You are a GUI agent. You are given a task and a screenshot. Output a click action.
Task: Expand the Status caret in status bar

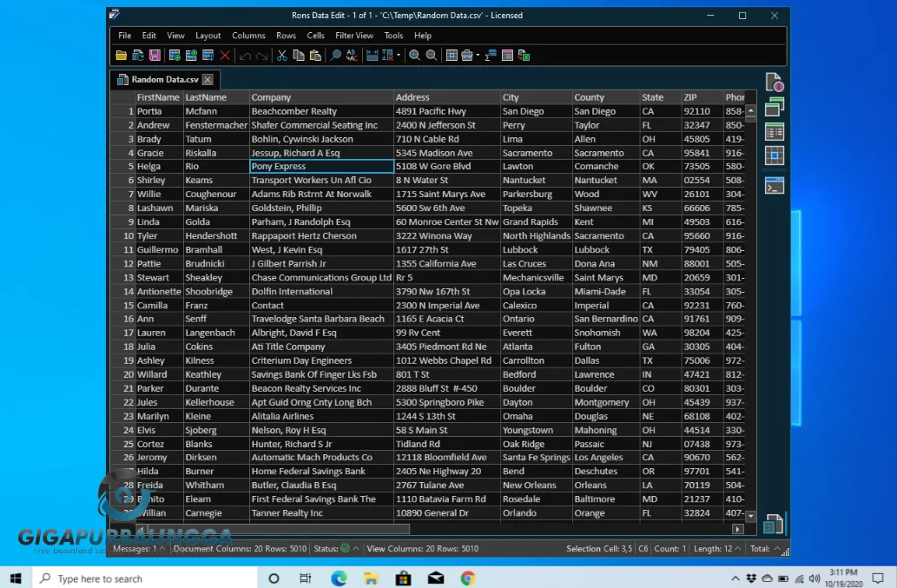356,549
